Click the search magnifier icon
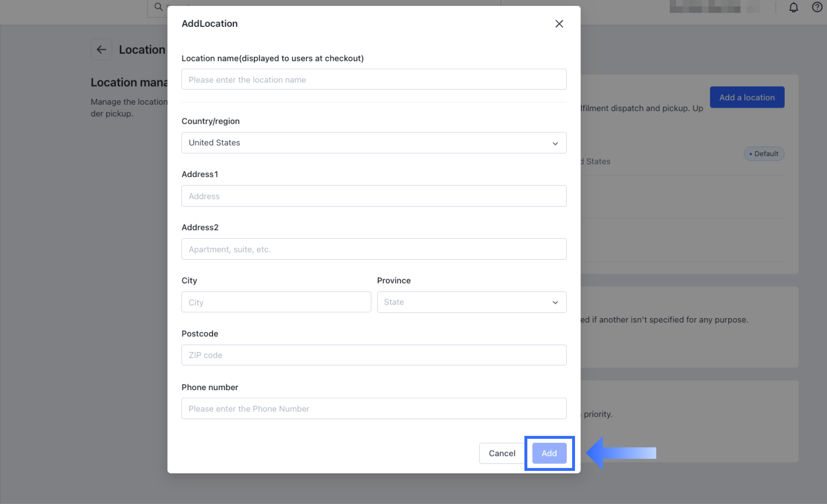 point(158,7)
